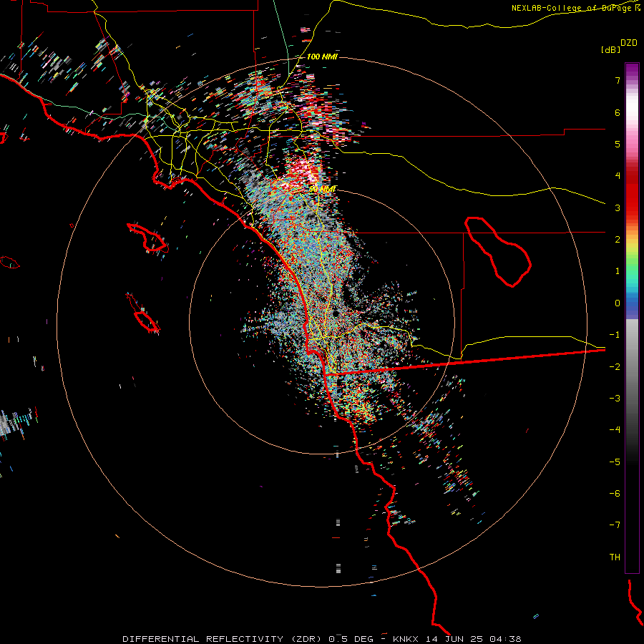
Task: Click the red band of the color scale
Action: click(x=632, y=195)
